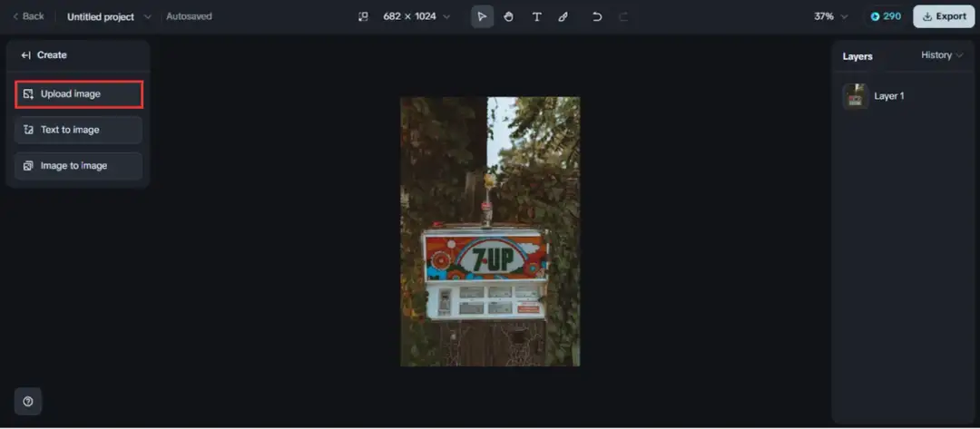The width and height of the screenshot is (980, 429).
Task: Select the arrow pointer tool
Action: click(482, 16)
